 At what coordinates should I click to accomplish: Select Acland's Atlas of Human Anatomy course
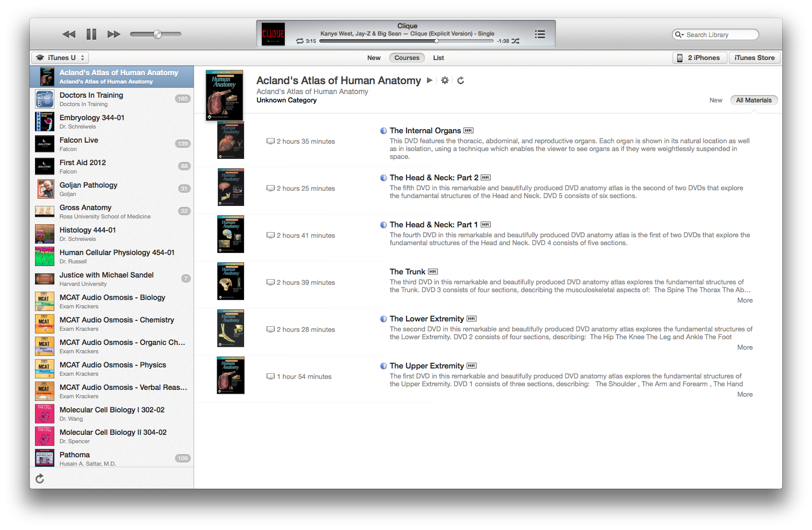112,77
